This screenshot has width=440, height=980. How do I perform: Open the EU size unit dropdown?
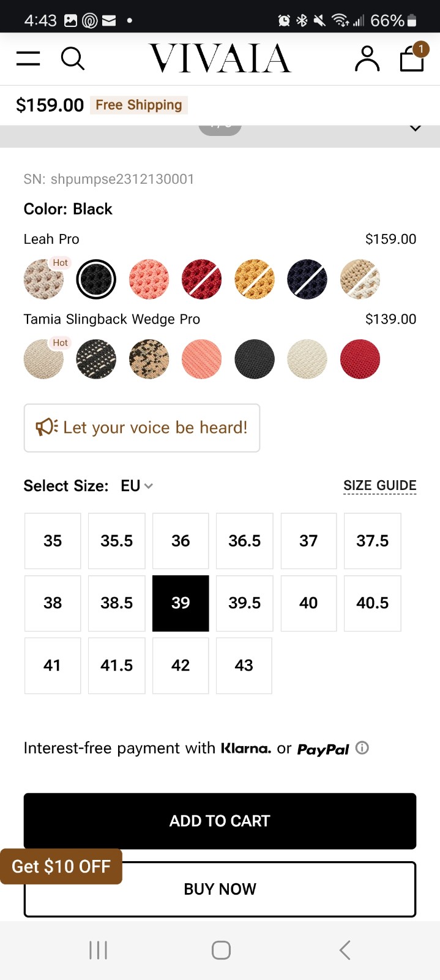[136, 486]
